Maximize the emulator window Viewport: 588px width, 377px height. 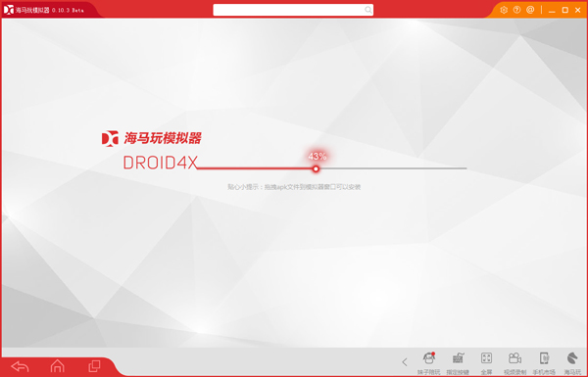click(x=564, y=10)
